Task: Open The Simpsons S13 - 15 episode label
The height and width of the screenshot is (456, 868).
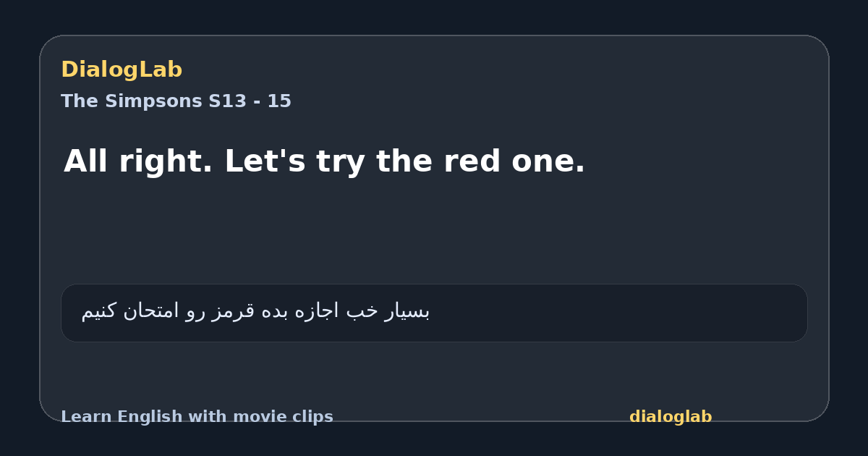Action: (x=176, y=101)
